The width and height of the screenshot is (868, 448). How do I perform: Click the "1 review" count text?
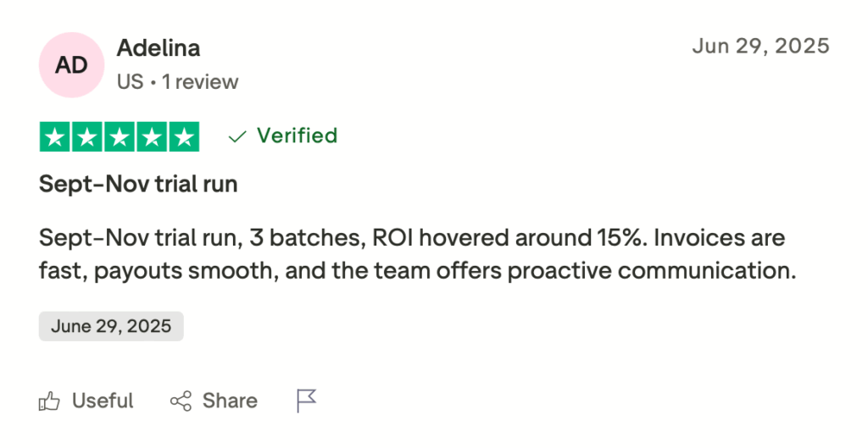point(200,82)
